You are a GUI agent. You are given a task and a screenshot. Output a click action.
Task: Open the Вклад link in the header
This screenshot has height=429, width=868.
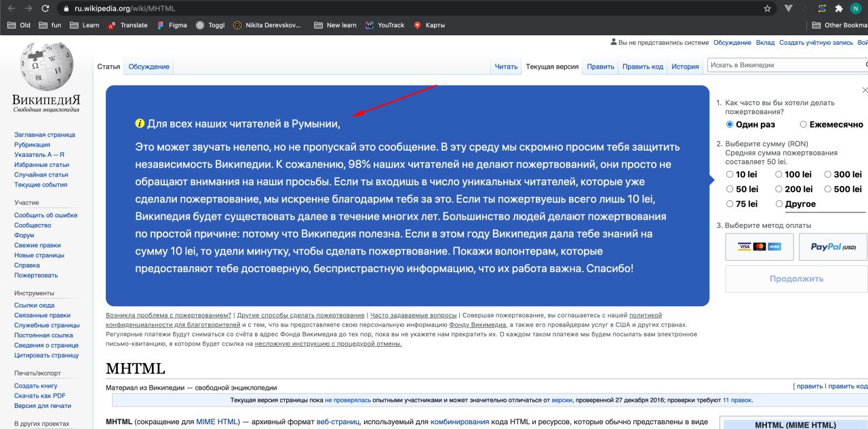click(765, 43)
